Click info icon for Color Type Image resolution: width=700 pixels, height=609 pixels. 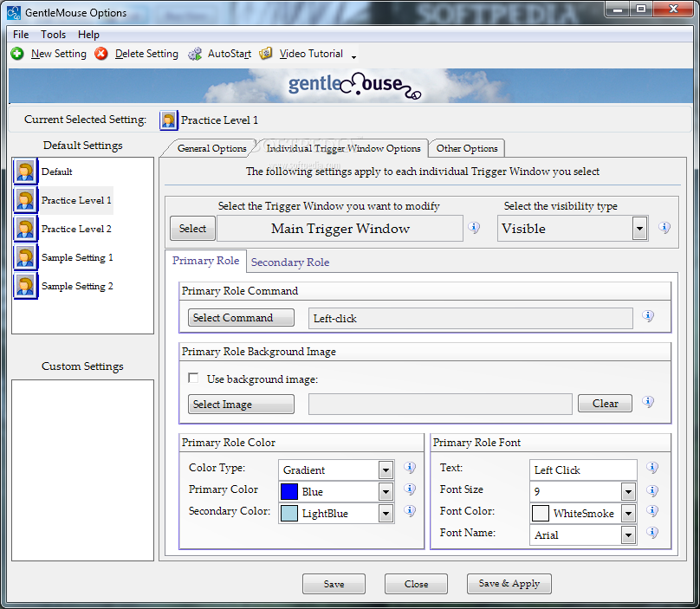410,468
